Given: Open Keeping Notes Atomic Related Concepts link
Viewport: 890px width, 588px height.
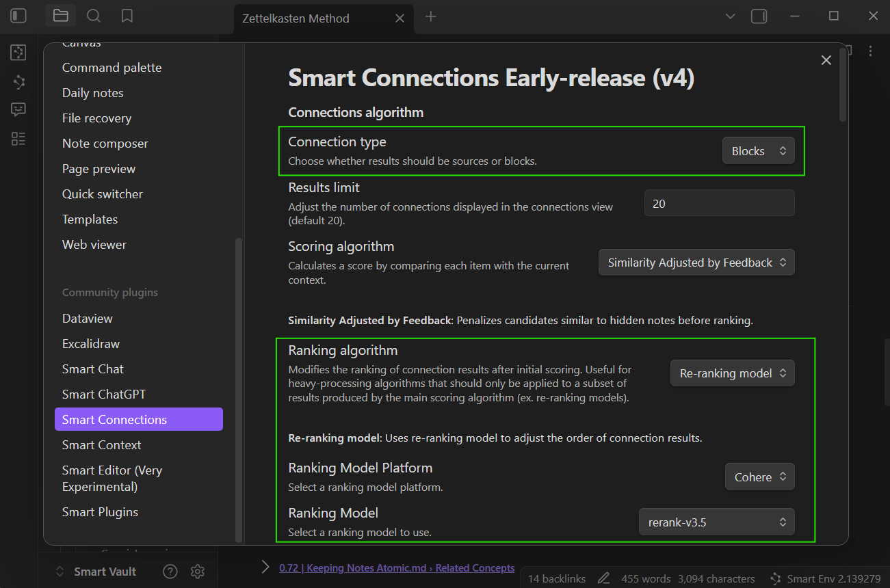Looking at the screenshot, I should click(397, 568).
